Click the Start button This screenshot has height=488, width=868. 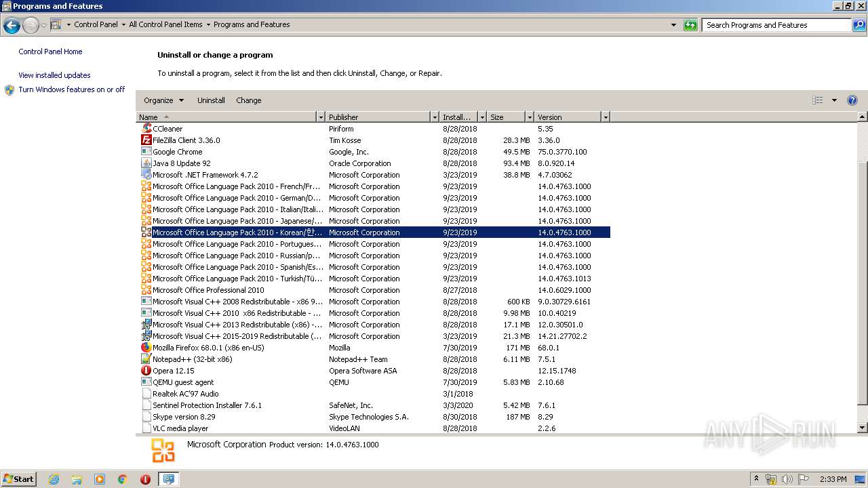[18, 479]
